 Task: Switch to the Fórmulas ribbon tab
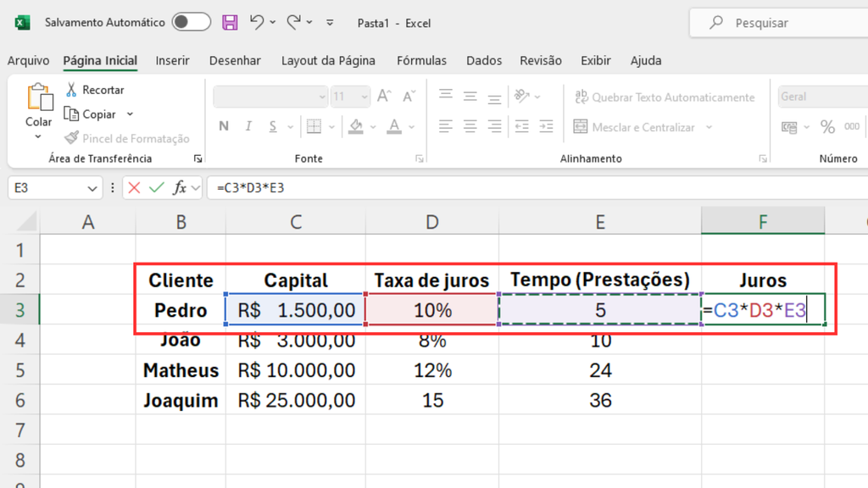click(x=421, y=60)
